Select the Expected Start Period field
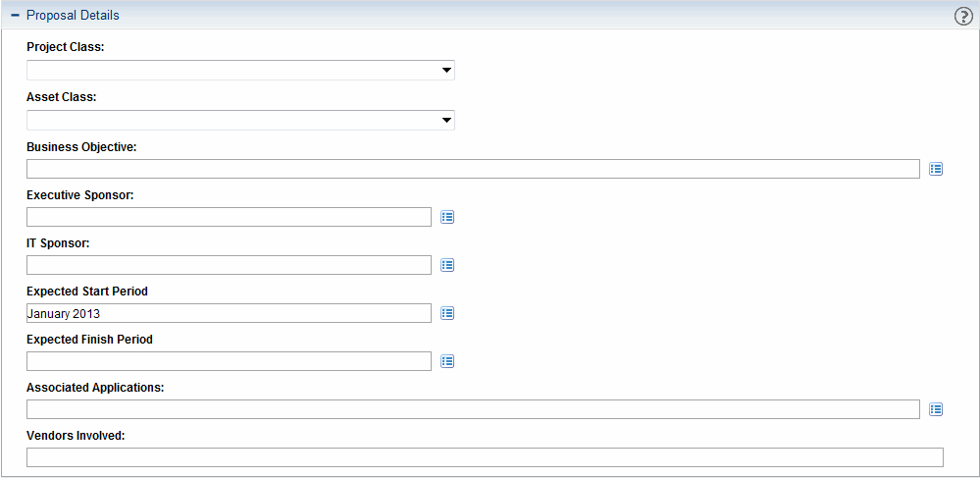980x478 pixels. [x=229, y=313]
